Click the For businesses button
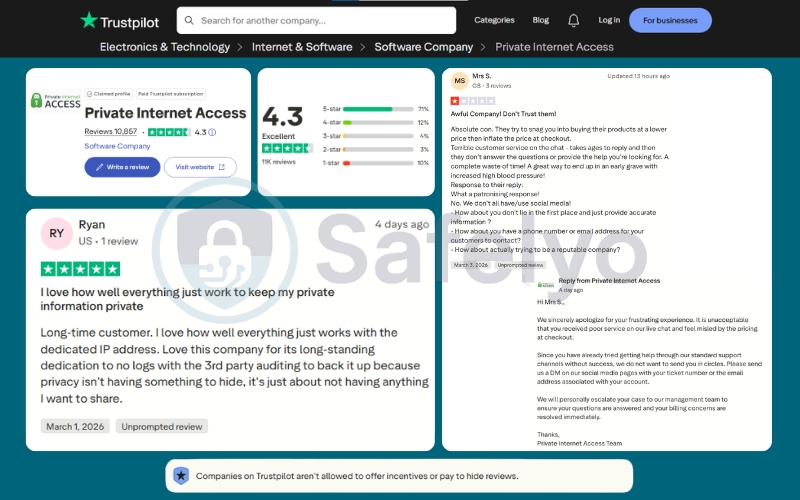800x500 pixels. pyautogui.click(x=670, y=20)
